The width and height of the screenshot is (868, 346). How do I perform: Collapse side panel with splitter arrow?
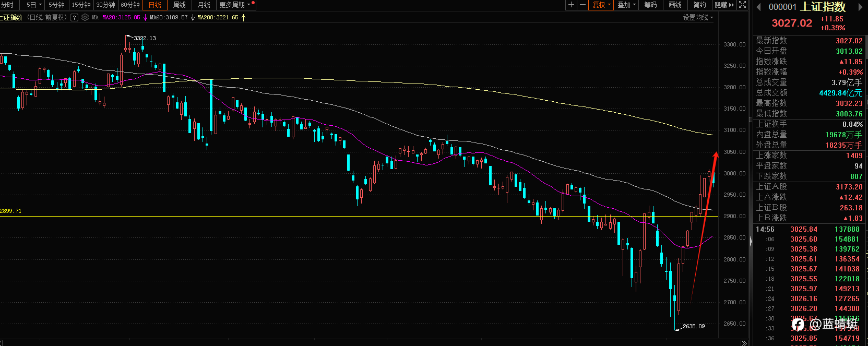(752, 242)
